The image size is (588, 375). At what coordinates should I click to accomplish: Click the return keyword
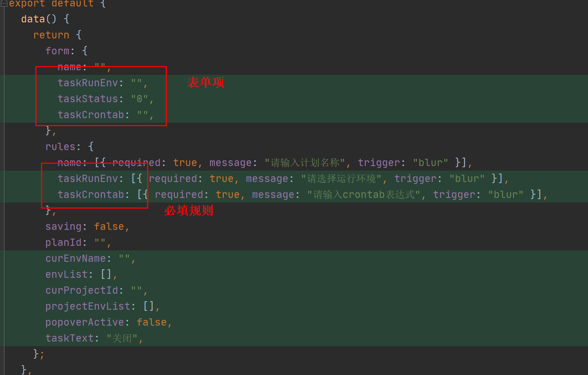51,35
